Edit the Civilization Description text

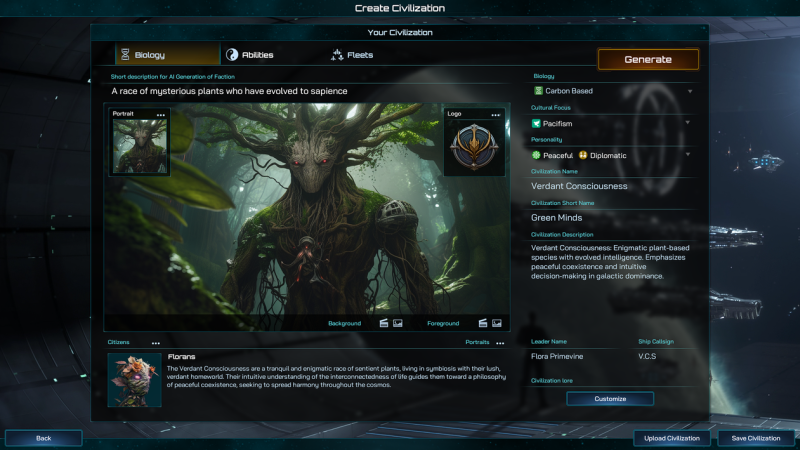pos(611,262)
